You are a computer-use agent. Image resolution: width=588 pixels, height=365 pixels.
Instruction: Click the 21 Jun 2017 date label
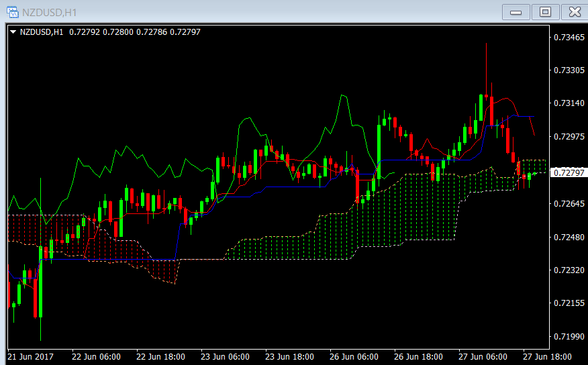coord(30,356)
